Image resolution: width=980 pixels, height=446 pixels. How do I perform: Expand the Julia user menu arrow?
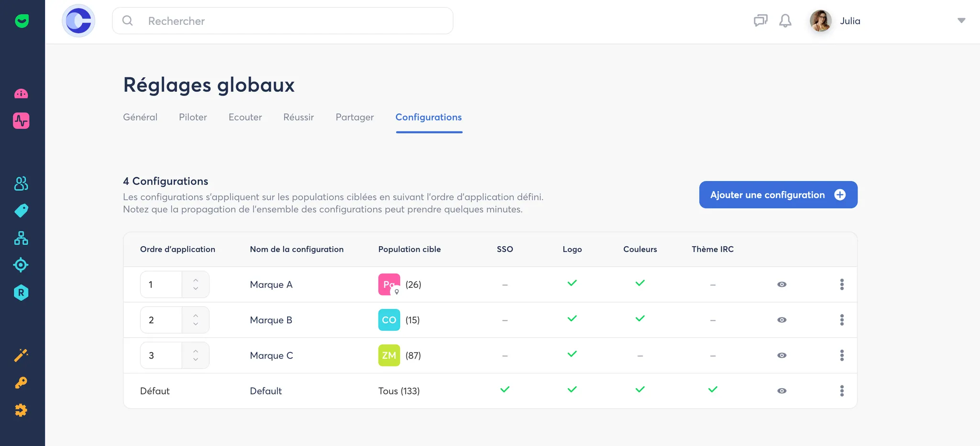tap(961, 21)
